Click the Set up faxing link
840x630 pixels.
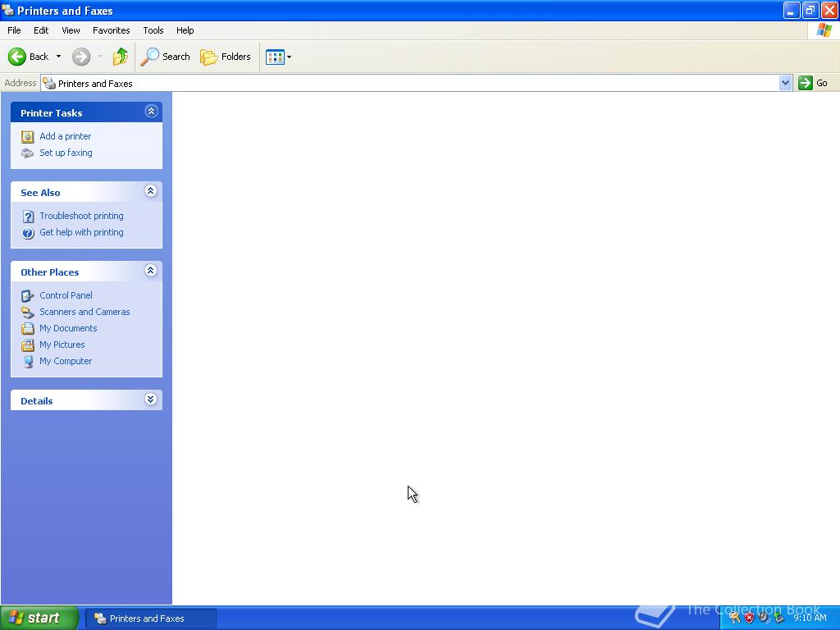coord(66,153)
